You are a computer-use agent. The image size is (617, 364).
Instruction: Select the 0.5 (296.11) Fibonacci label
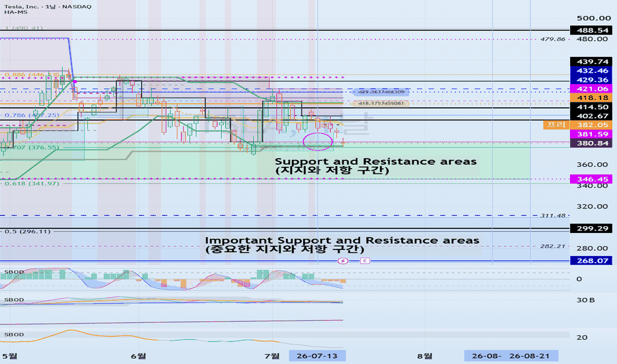[x=28, y=232]
